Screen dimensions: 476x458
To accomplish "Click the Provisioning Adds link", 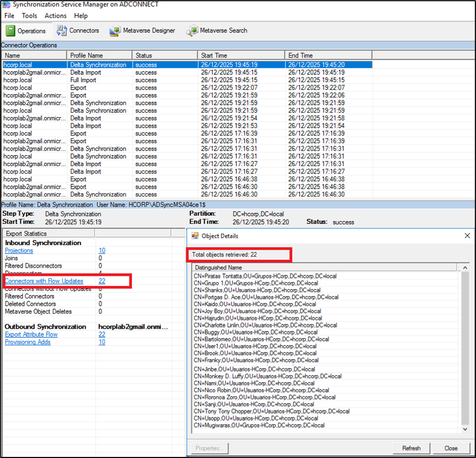I will [x=28, y=342].
